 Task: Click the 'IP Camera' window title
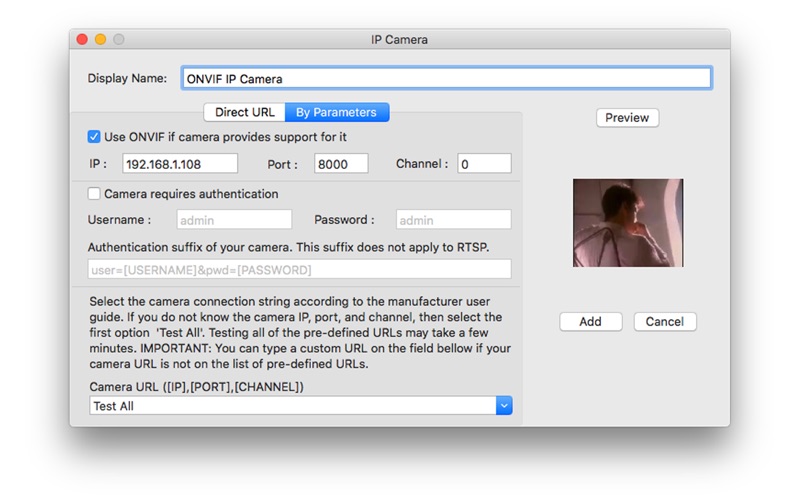pos(399,40)
